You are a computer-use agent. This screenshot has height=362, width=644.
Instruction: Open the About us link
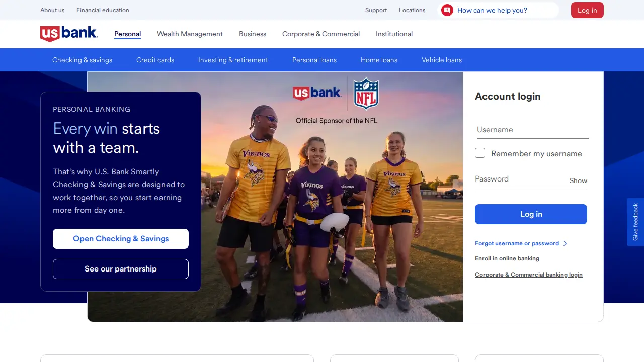[52, 10]
